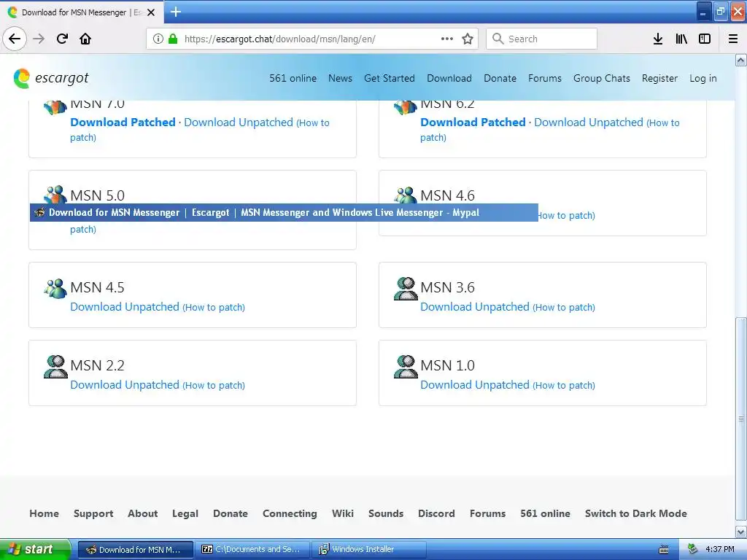Open How to patch for MSN 4.5
Viewport: 747px width, 560px height.
point(214,308)
